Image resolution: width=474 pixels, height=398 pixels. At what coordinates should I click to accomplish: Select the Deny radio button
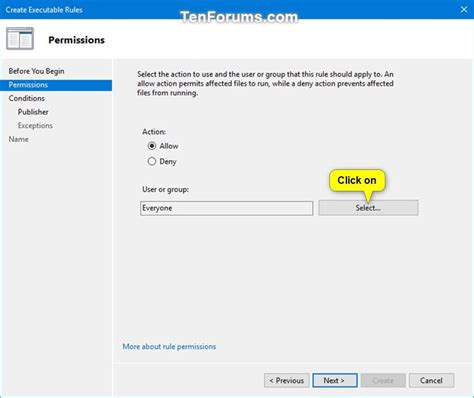(x=152, y=162)
